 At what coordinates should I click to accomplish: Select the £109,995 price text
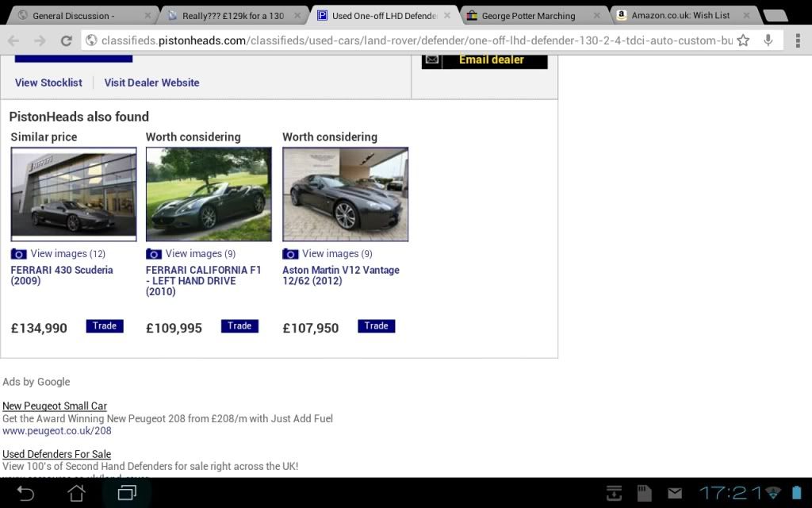pos(174,328)
